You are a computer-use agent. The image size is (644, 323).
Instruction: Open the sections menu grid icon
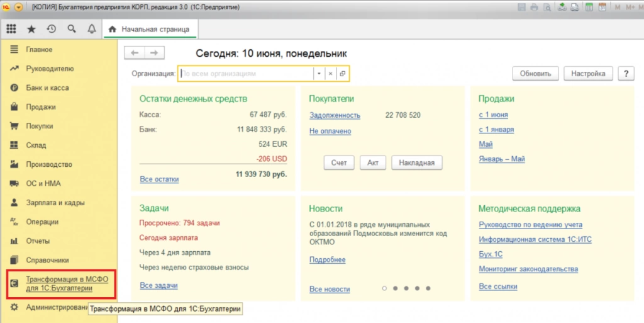[11, 29]
